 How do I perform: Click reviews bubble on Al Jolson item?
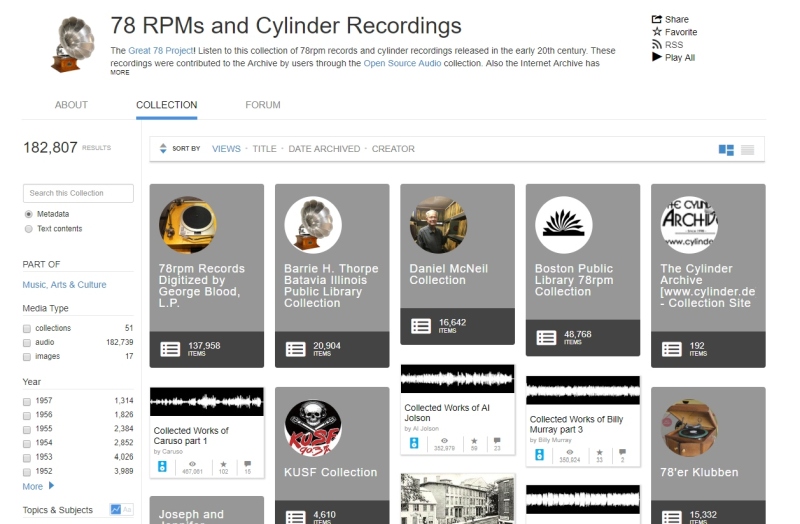[x=497, y=441]
